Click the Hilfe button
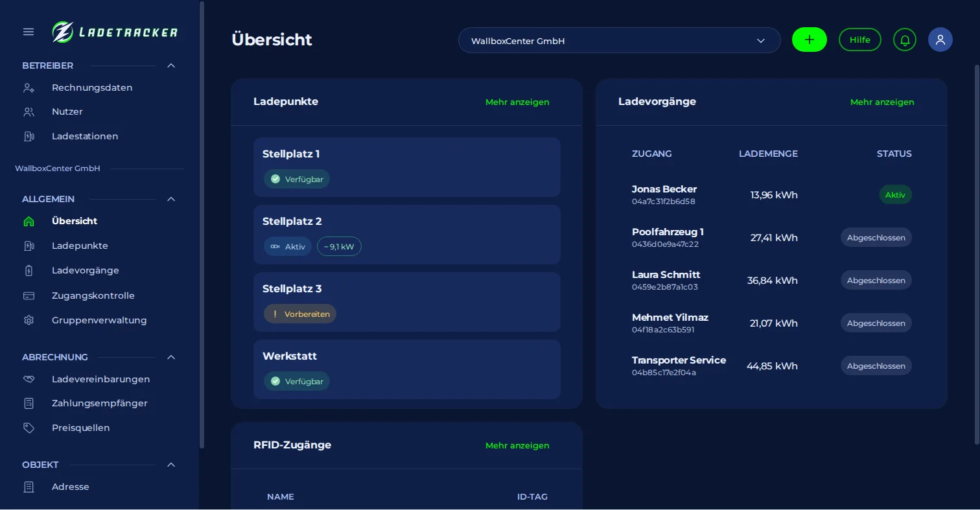Image resolution: width=980 pixels, height=510 pixels. [860, 40]
